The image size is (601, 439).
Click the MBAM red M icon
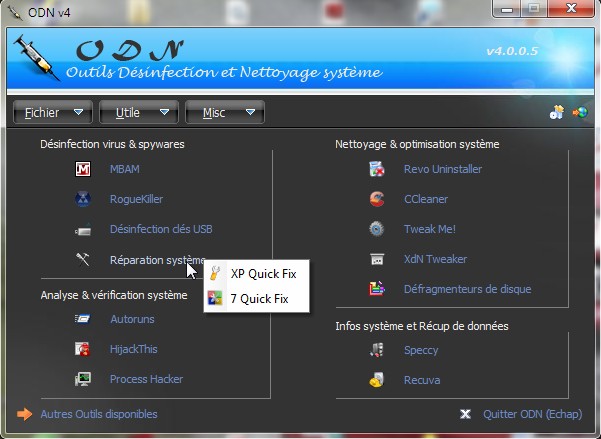[83, 169]
